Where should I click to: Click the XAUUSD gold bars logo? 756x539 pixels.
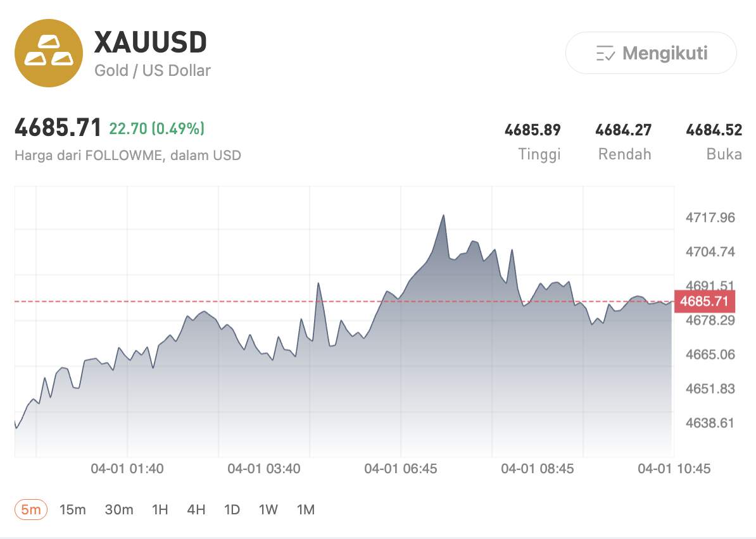[x=49, y=53]
